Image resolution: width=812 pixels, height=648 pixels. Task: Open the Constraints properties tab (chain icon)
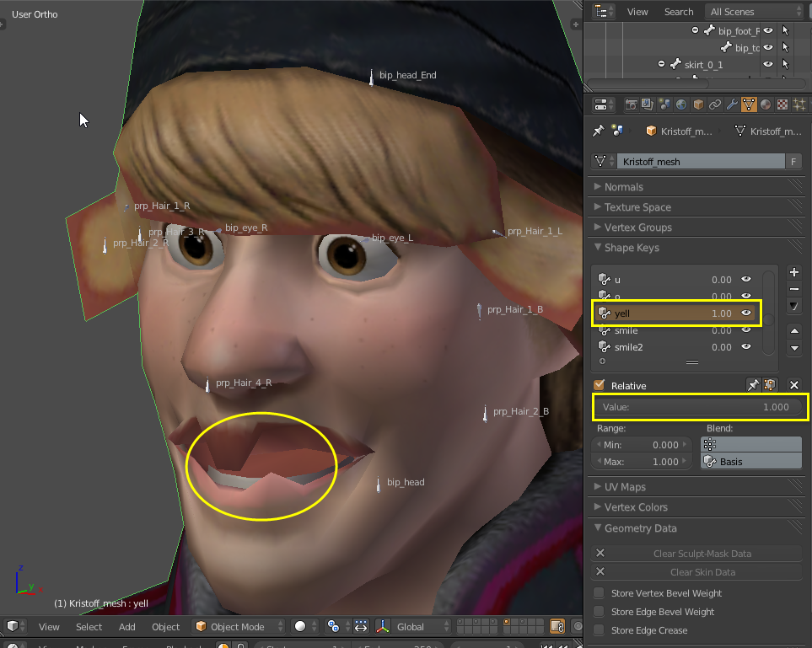point(715,104)
